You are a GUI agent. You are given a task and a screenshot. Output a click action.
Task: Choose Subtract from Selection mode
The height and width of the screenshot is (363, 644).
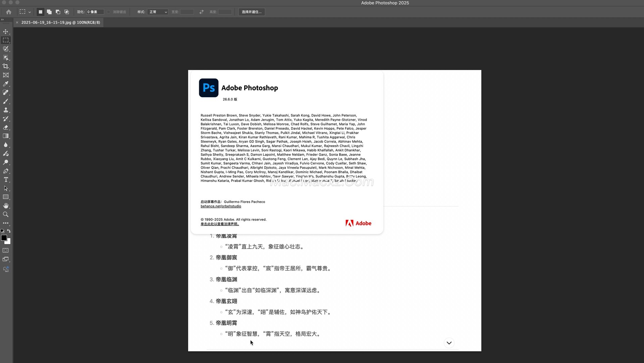click(58, 12)
